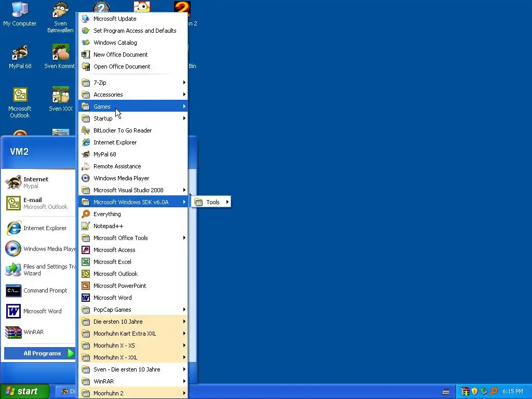Open the Tools submenu folder
Screen dimensions: 532x399
(211, 202)
